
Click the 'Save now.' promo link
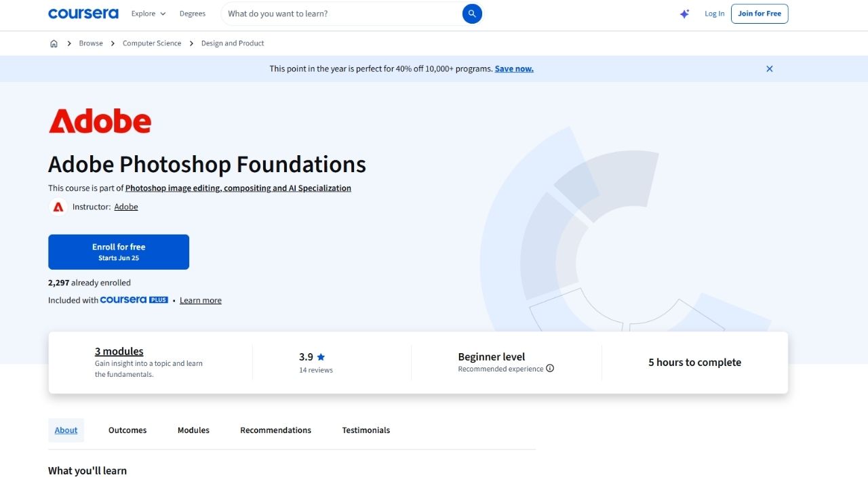pyautogui.click(x=514, y=68)
